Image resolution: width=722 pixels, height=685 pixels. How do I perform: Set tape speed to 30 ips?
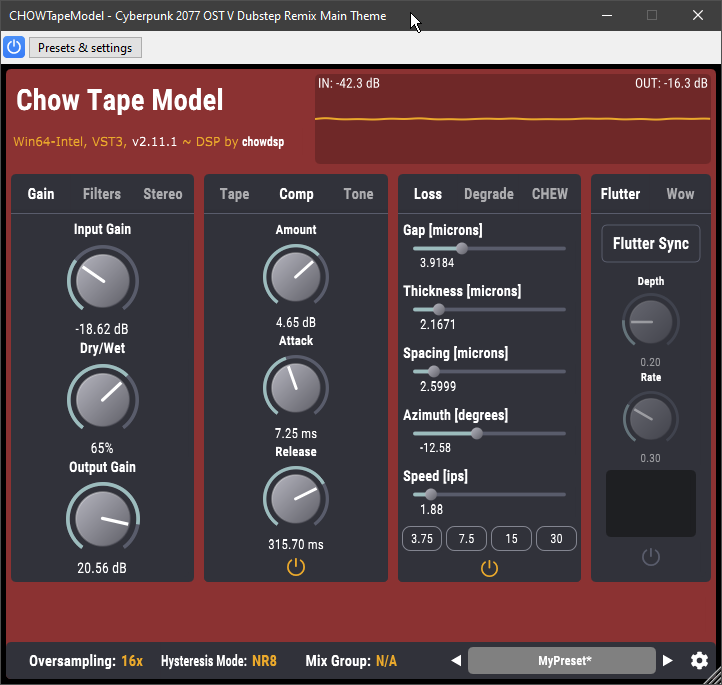pos(556,539)
